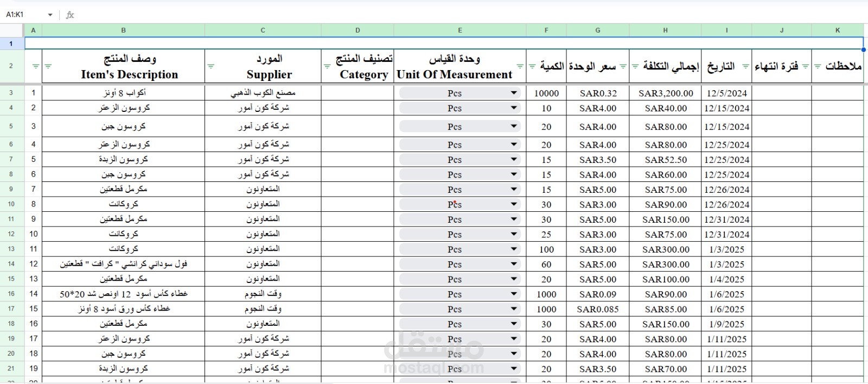Image resolution: width=868 pixels, height=384 pixels.
Task: Select column H by its header letter
Action: coord(665,30)
